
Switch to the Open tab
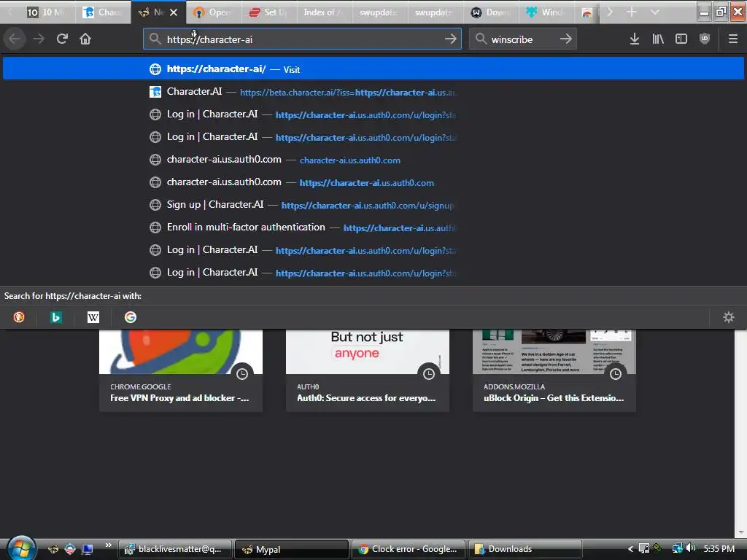(214, 12)
